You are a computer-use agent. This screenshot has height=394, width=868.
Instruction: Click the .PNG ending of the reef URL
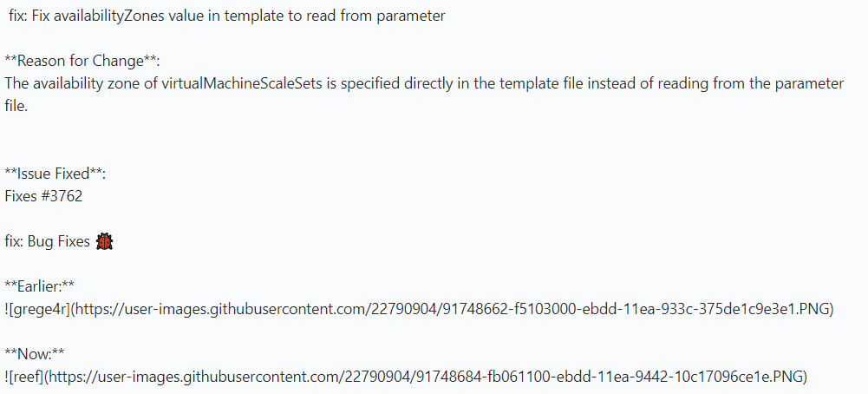point(786,377)
